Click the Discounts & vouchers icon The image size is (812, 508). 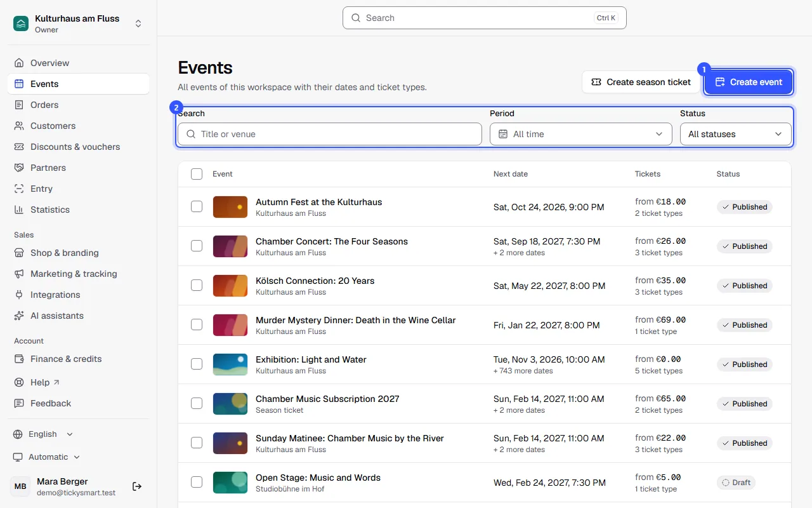coord(19,147)
